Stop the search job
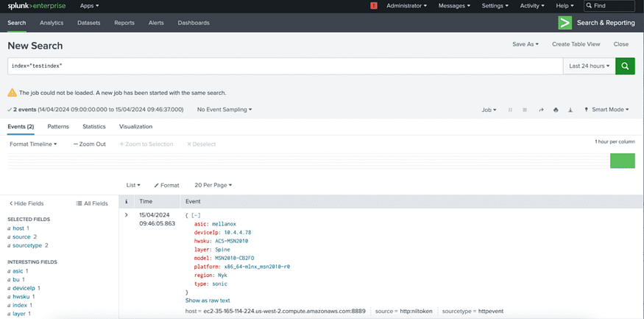The height and width of the screenshot is (319, 644). [x=525, y=110]
